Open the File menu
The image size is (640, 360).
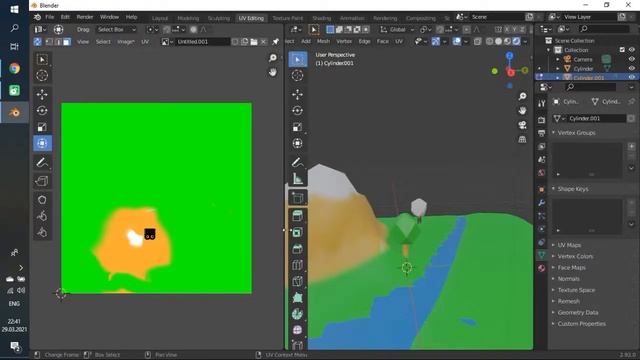[49, 17]
